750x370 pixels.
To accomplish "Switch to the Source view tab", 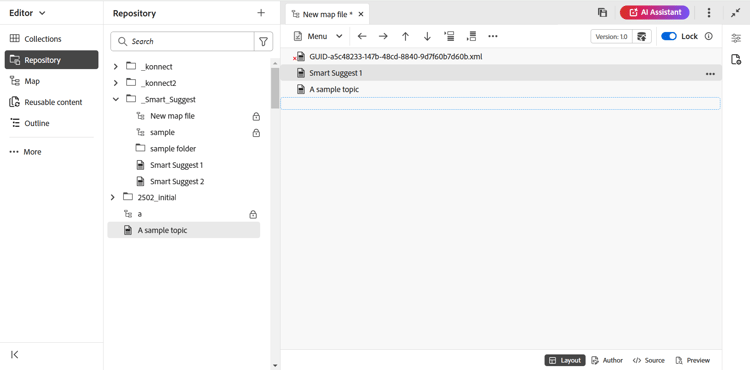I will pos(649,360).
